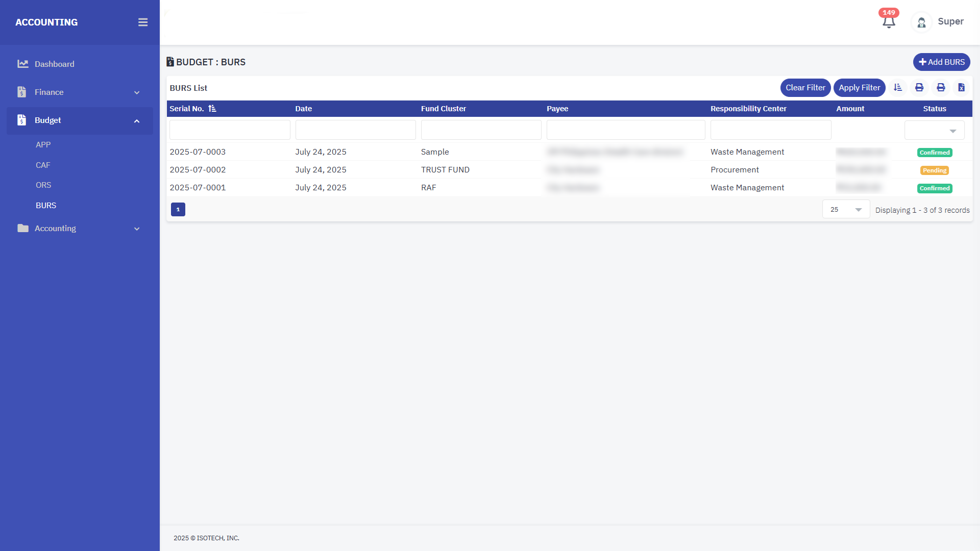Collapse the Budget menu section
The height and width of the screenshot is (551, 980).
point(137,121)
